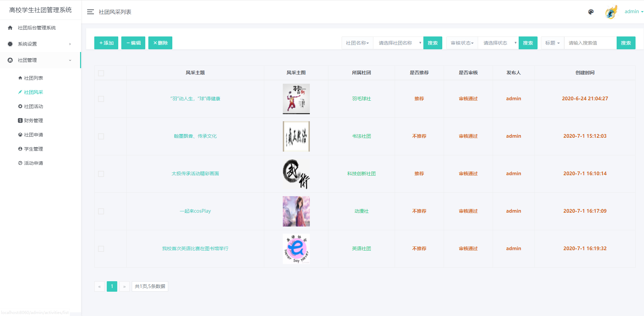Open the 审核状态 filter type dropdown
The image size is (644, 316).
(x=462, y=43)
